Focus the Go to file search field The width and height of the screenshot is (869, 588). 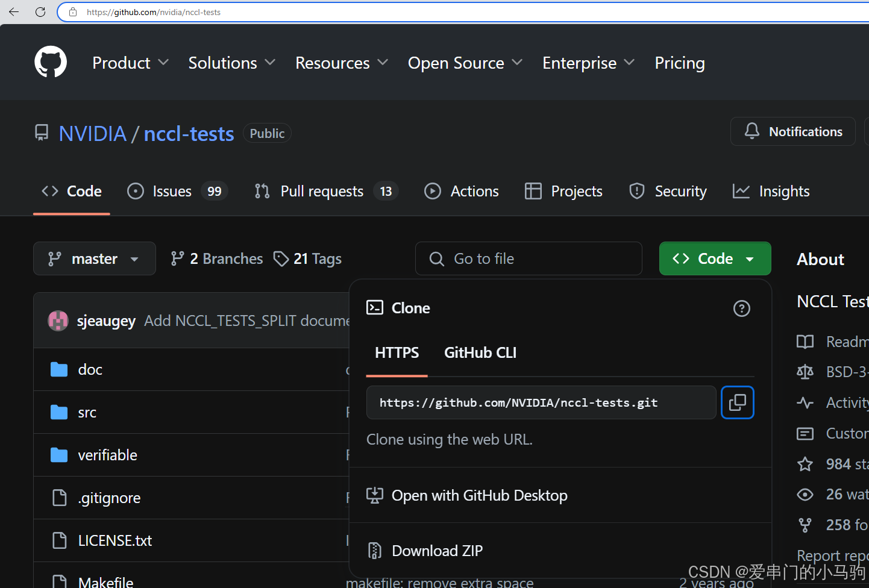[x=529, y=258]
